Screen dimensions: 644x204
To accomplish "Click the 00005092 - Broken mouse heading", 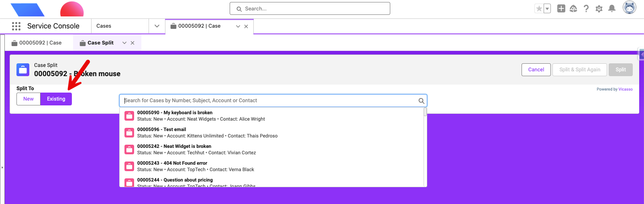I will (x=77, y=74).
